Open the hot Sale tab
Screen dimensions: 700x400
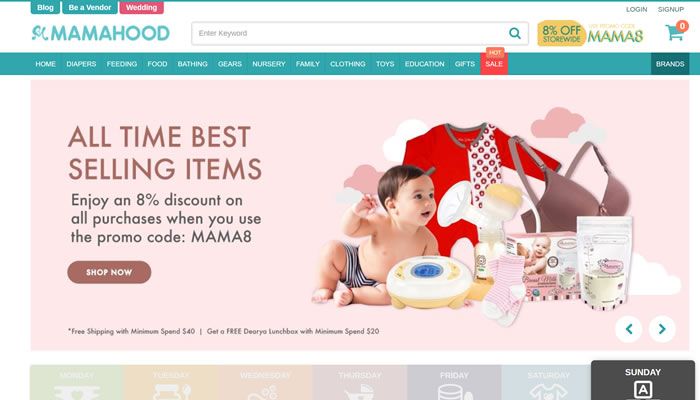click(494, 62)
